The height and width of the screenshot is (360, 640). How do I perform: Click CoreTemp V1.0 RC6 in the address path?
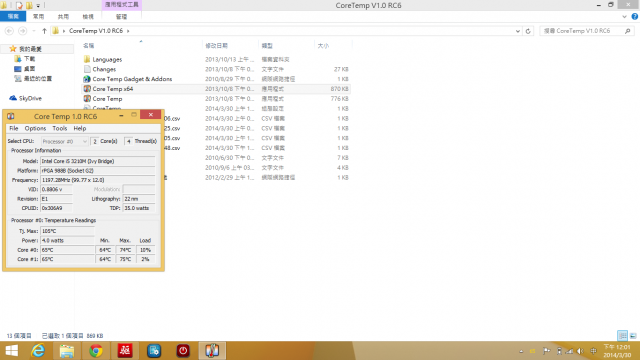click(96, 31)
